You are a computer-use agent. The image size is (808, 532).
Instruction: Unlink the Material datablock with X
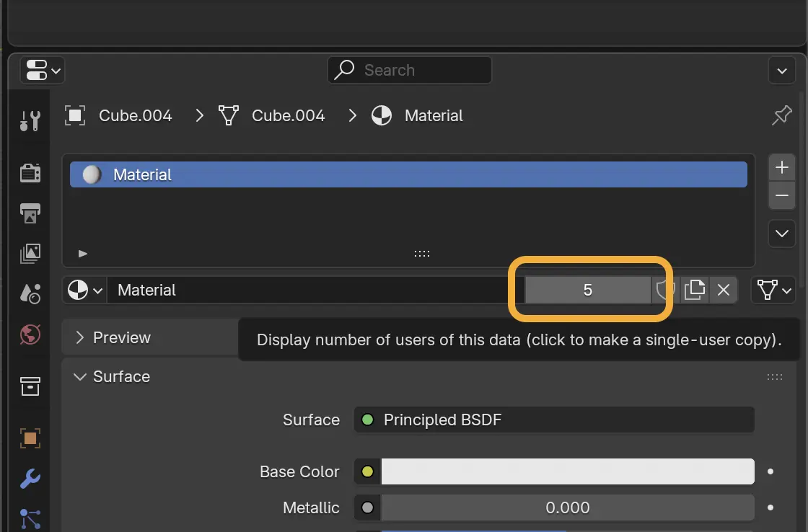(724, 290)
